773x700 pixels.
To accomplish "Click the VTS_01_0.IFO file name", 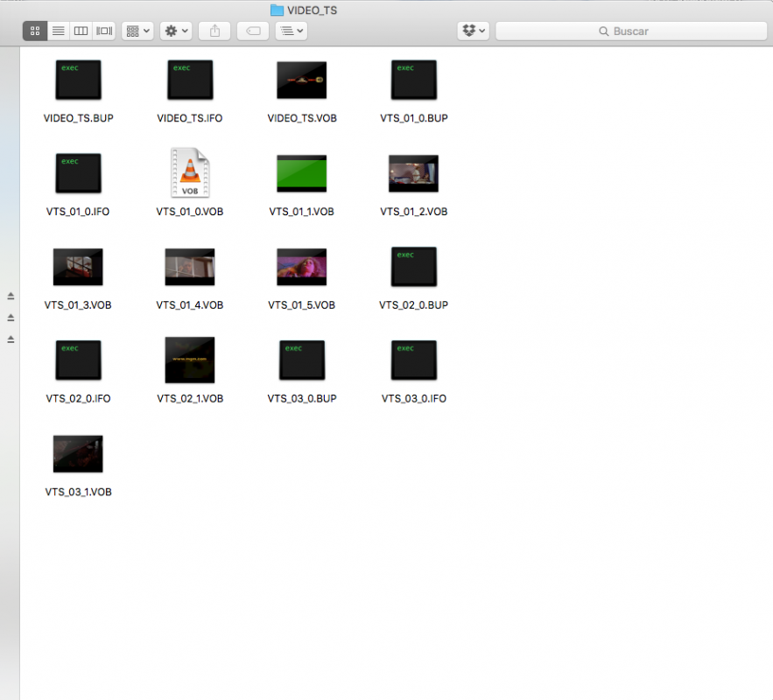I will point(78,212).
